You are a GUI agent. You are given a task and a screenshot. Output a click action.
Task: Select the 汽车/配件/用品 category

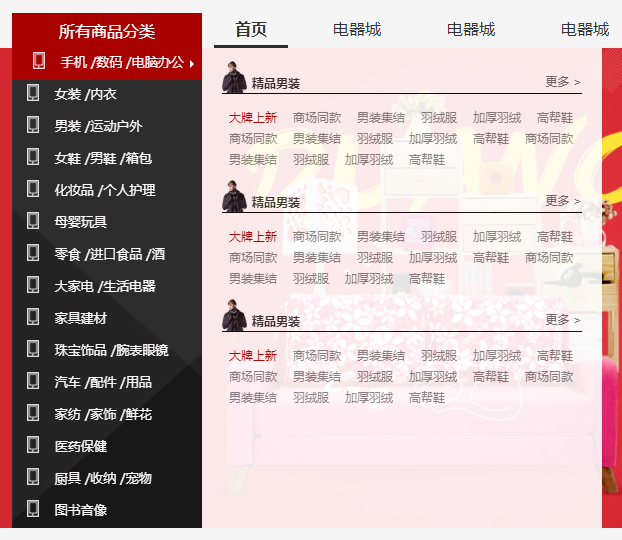(103, 382)
